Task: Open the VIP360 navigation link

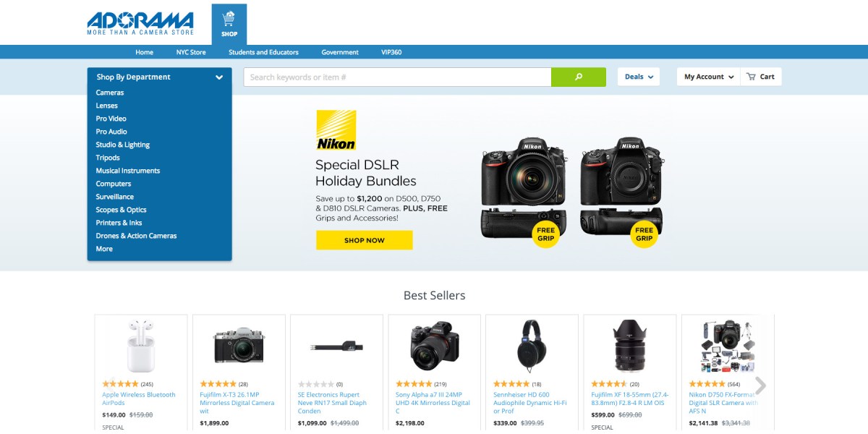Action: point(391,52)
